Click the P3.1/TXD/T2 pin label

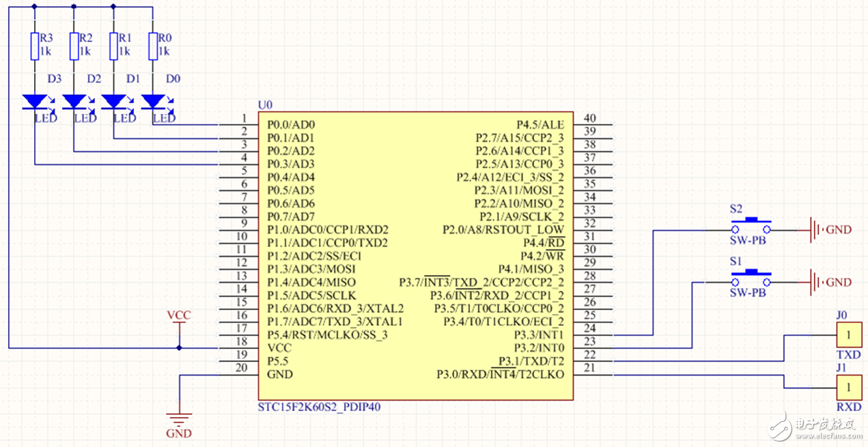click(x=531, y=361)
